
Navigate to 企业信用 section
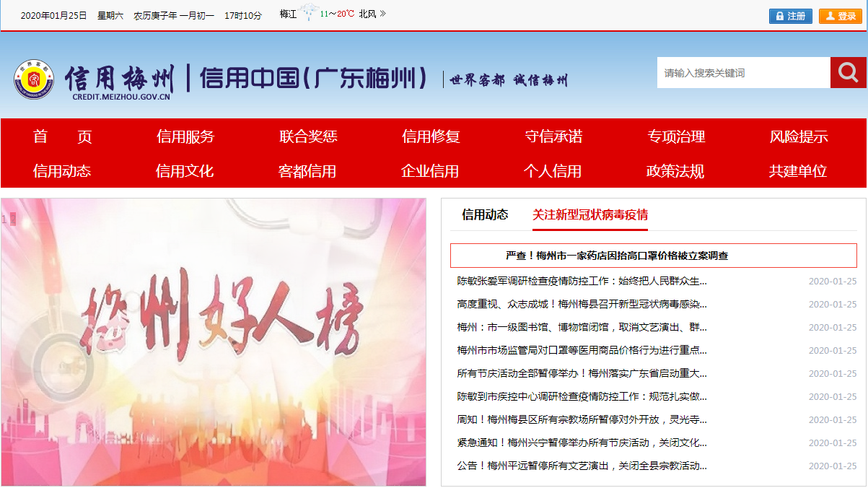430,171
